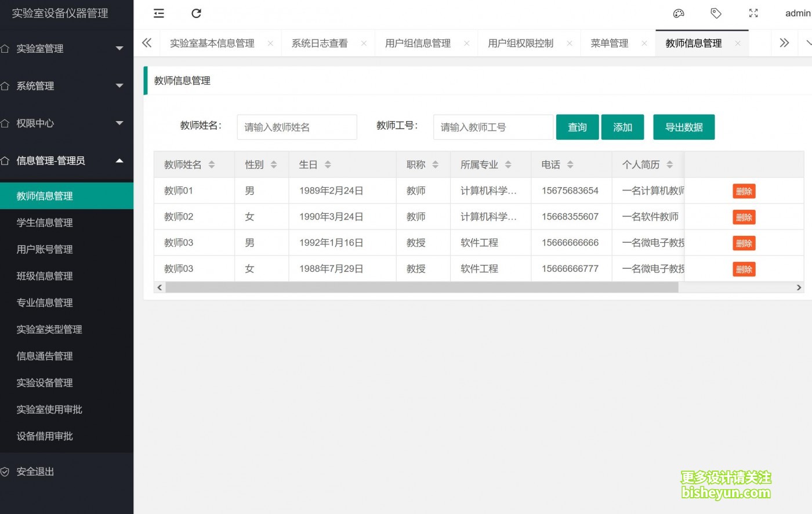The image size is (812, 514).
Task: Click the tag icon in top bar
Action: [716, 13]
